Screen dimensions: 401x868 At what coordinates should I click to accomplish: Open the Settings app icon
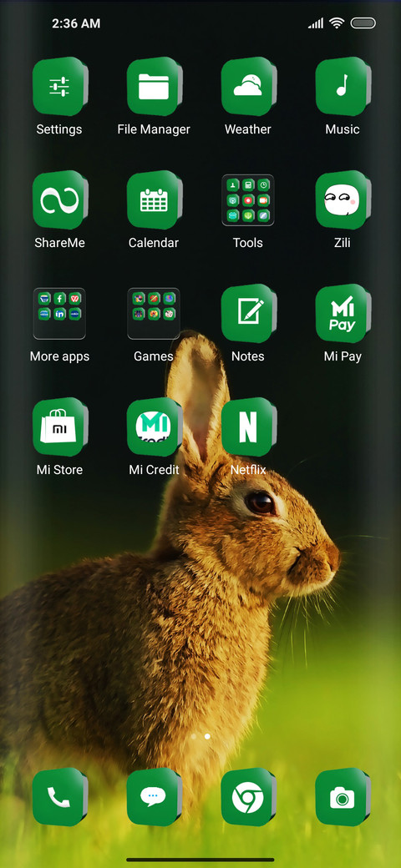[x=60, y=86]
